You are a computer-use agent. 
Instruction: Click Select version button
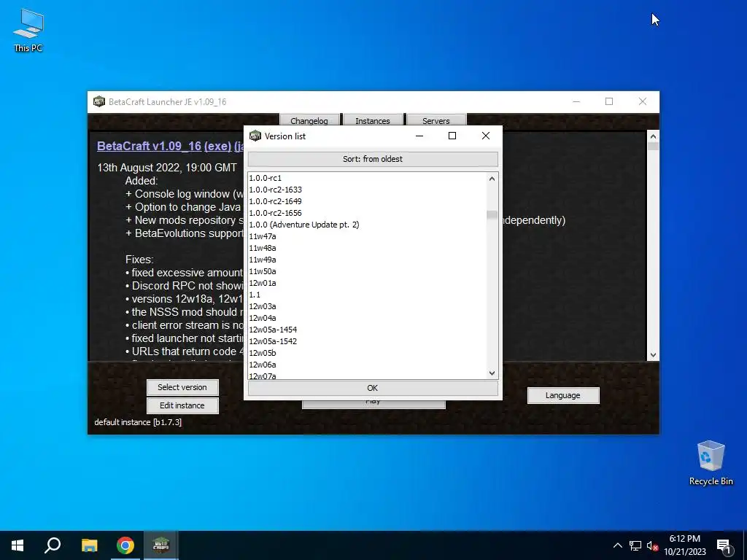coord(182,387)
